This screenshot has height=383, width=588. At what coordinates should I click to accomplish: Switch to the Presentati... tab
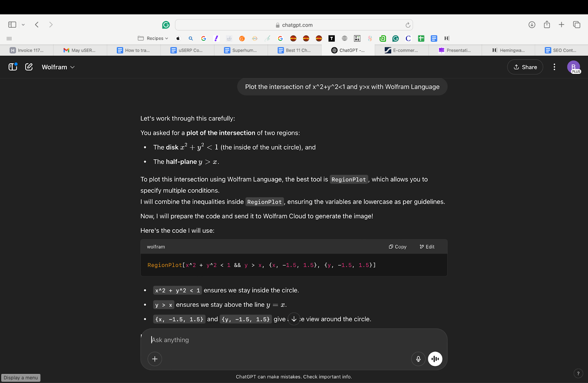coord(455,50)
